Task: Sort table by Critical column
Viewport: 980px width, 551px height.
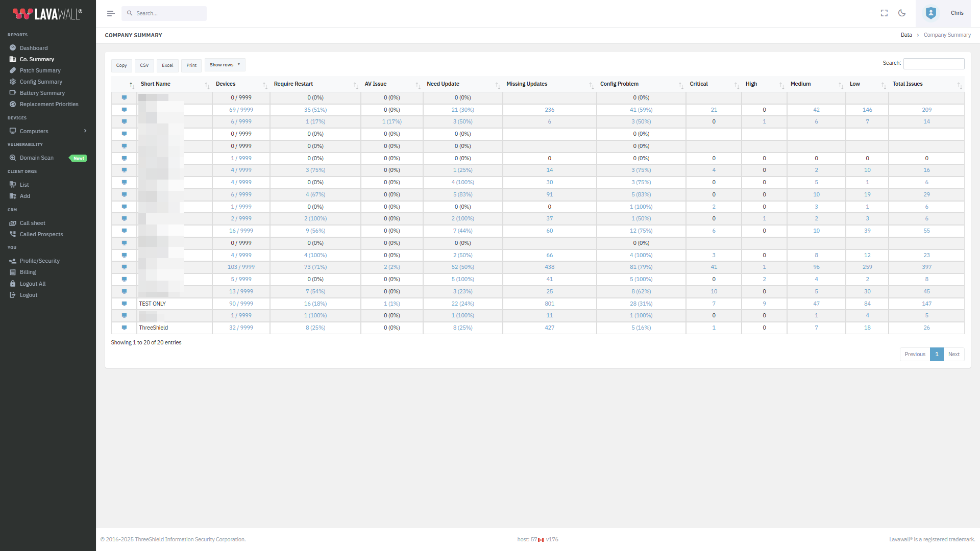Action: coord(714,84)
